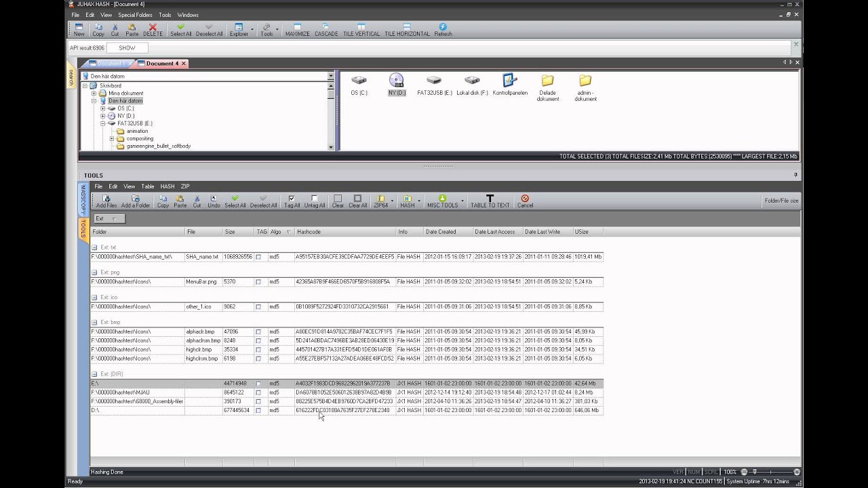Click Undo in the Tools toolbar
Viewport: 868px width, 488px height.
pyautogui.click(x=214, y=201)
